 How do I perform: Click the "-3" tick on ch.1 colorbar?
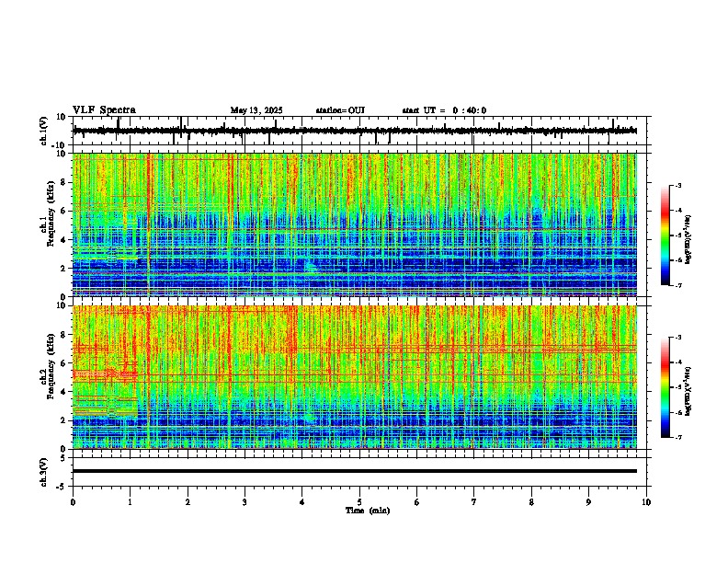pyautogui.click(x=678, y=185)
